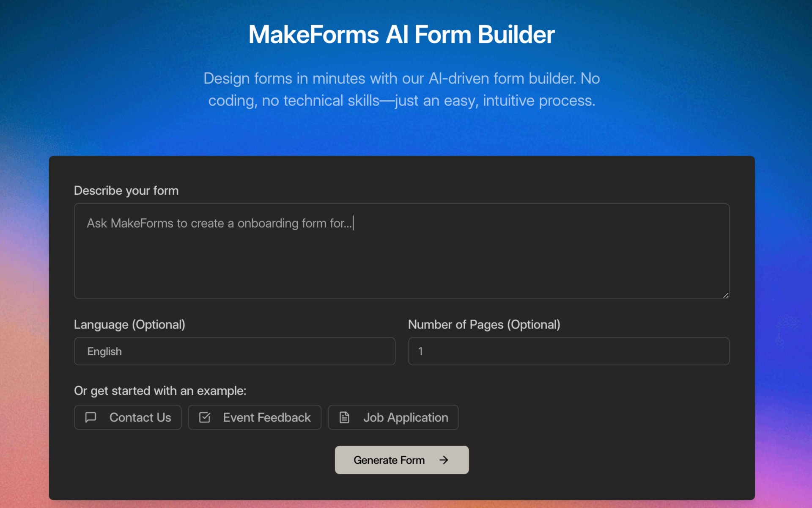
Task: Click the MakeForms AI Form Builder heading
Action: pos(401,34)
